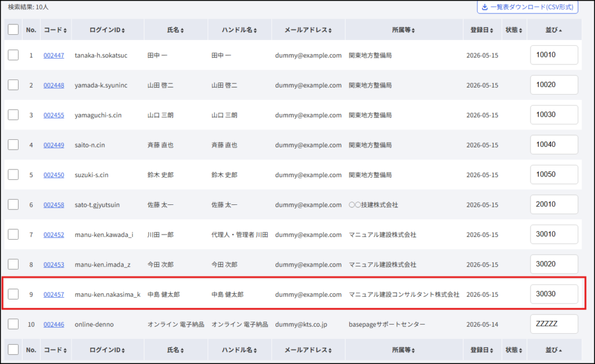Check the manu-ken.nakasima_k row checkbox
Screen dimensions: 595x364
pyautogui.click(x=13, y=294)
